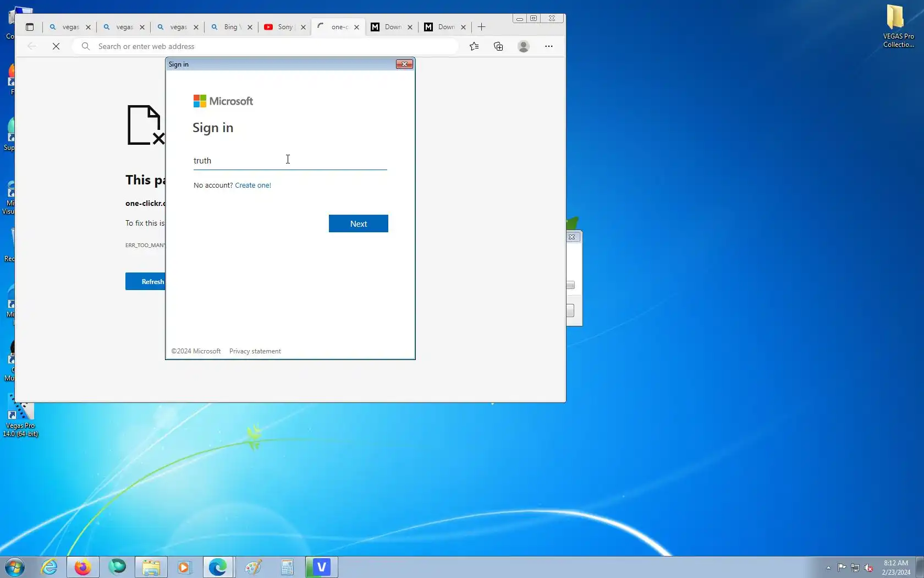Image resolution: width=924 pixels, height=578 pixels.
Task: Open Paint from the taskbar
Action: (253, 567)
